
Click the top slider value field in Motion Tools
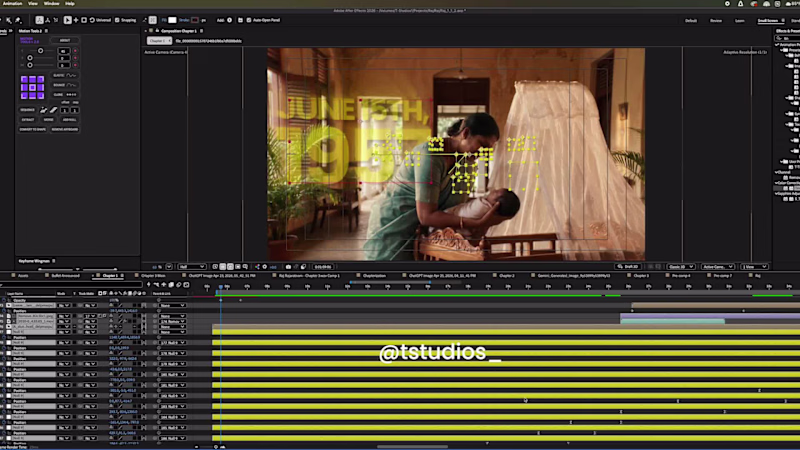tap(64, 51)
